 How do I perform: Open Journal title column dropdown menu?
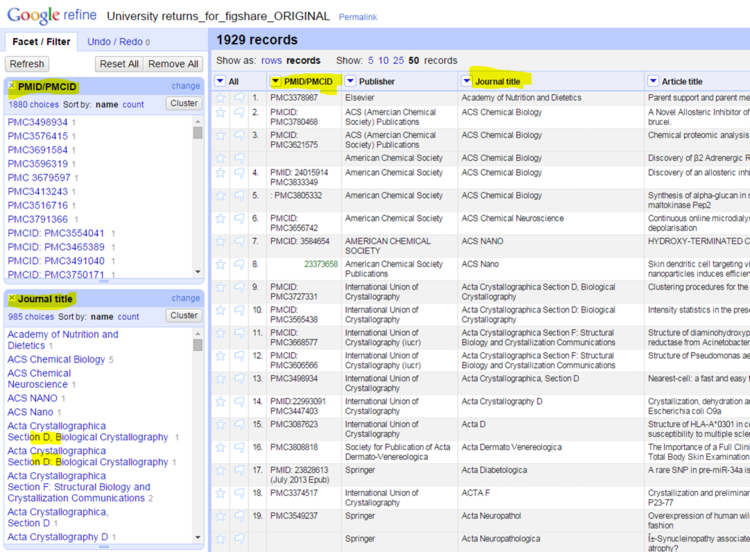(x=467, y=81)
